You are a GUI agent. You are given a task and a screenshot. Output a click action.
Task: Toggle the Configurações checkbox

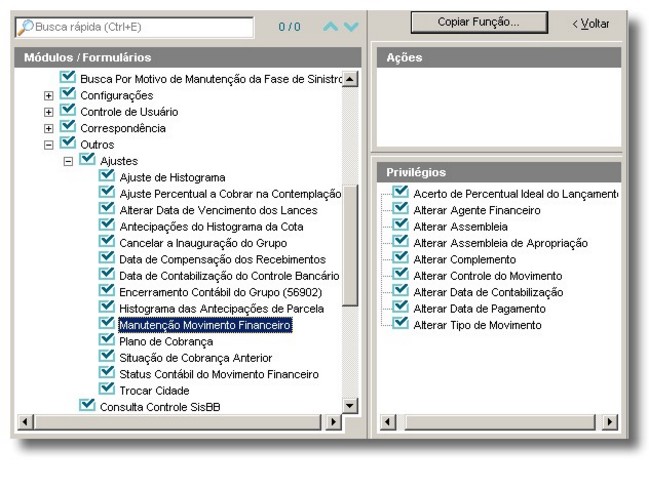point(67,94)
